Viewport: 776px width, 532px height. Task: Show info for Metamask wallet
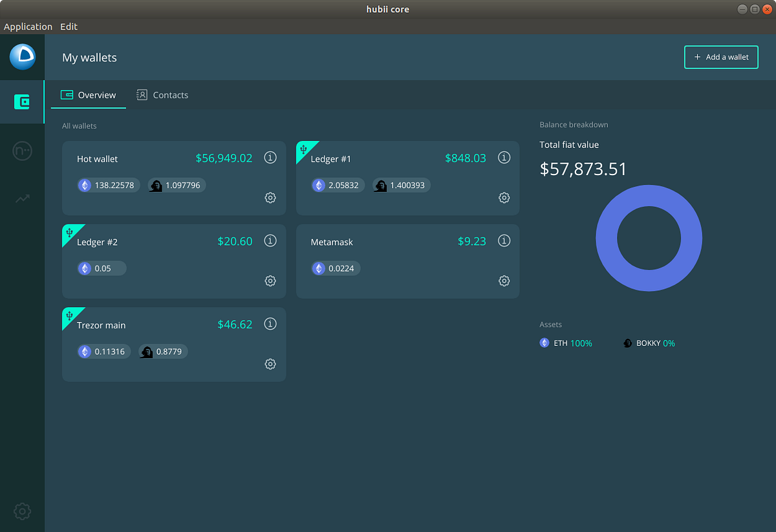click(504, 240)
